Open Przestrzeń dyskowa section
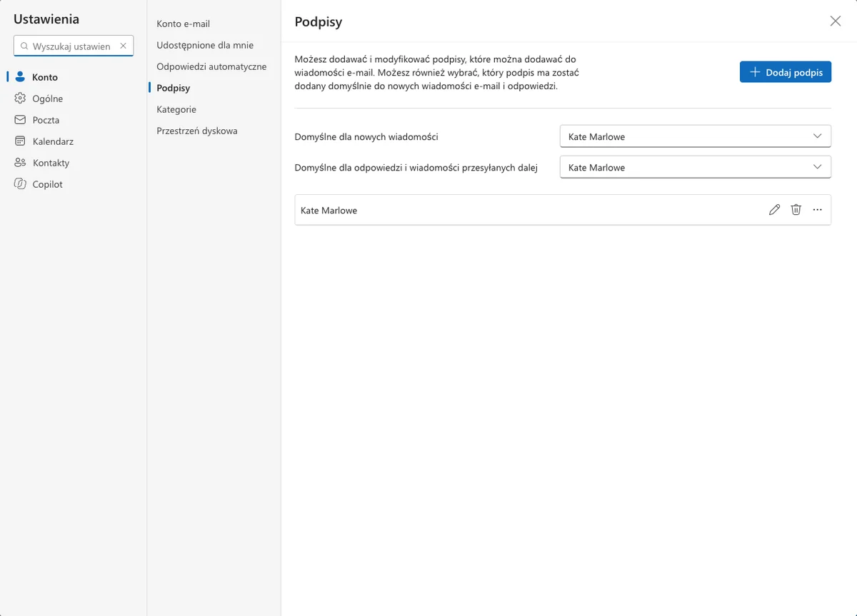Image resolution: width=857 pixels, height=616 pixels. point(197,131)
